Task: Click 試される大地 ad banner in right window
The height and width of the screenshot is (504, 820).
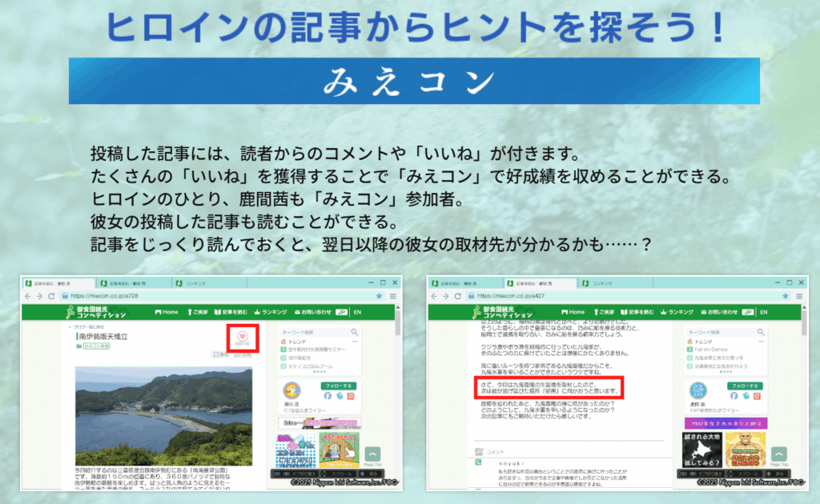Action: pyautogui.click(x=702, y=450)
